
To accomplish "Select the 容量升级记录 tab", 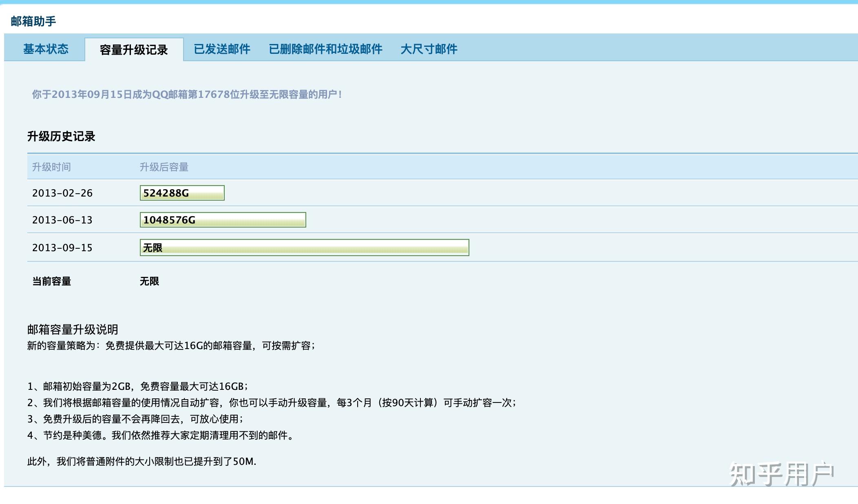I will 134,50.
